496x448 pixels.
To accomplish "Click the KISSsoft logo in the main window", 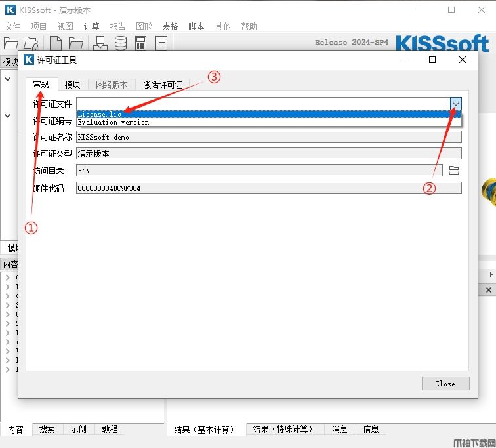I will point(442,43).
